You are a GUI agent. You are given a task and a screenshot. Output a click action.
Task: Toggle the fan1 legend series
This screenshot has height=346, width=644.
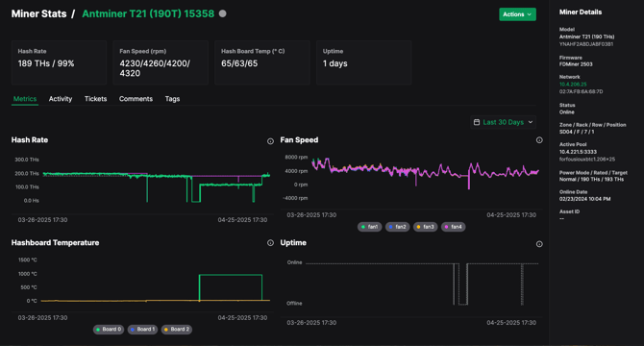tap(370, 227)
